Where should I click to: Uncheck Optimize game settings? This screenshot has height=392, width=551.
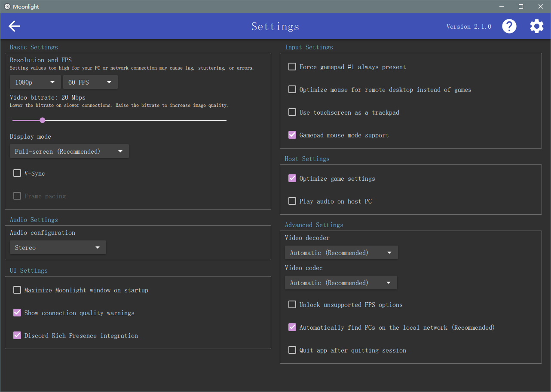tap(292, 178)
